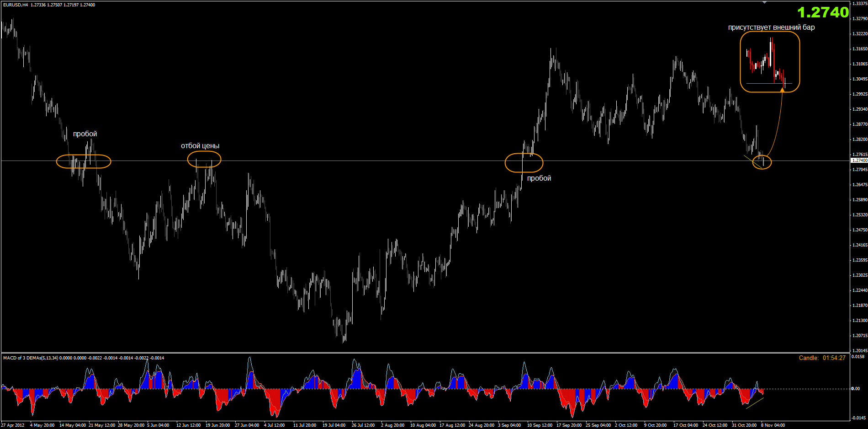
Task: Click the 1.24165 price axis label
Action: [x=860, y=245]
